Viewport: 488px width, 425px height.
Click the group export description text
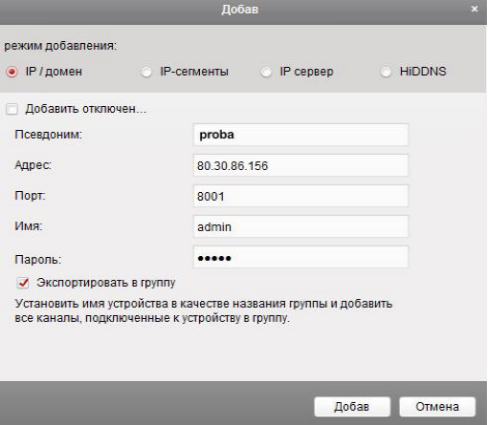[203, 311]
